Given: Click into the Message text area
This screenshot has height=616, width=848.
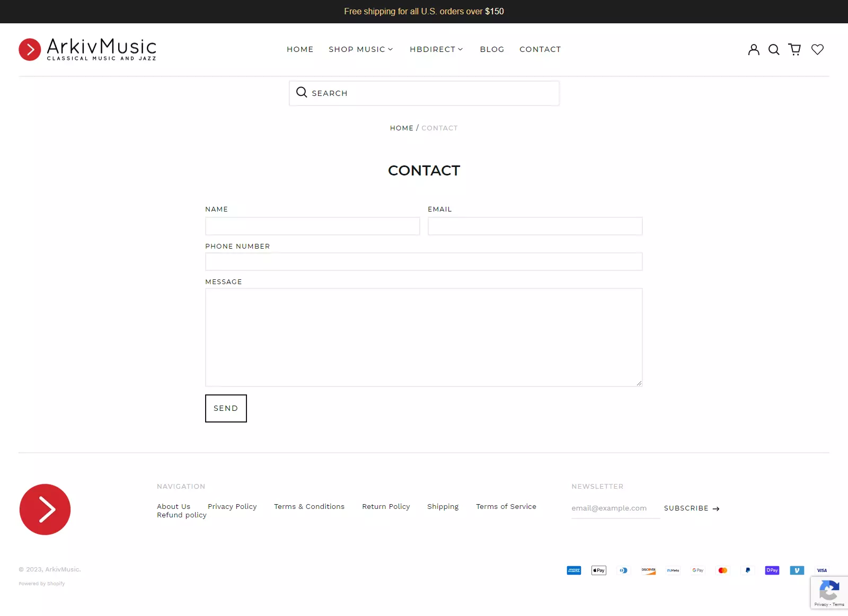Looking at the screenshot, I should tap(423, 337).
